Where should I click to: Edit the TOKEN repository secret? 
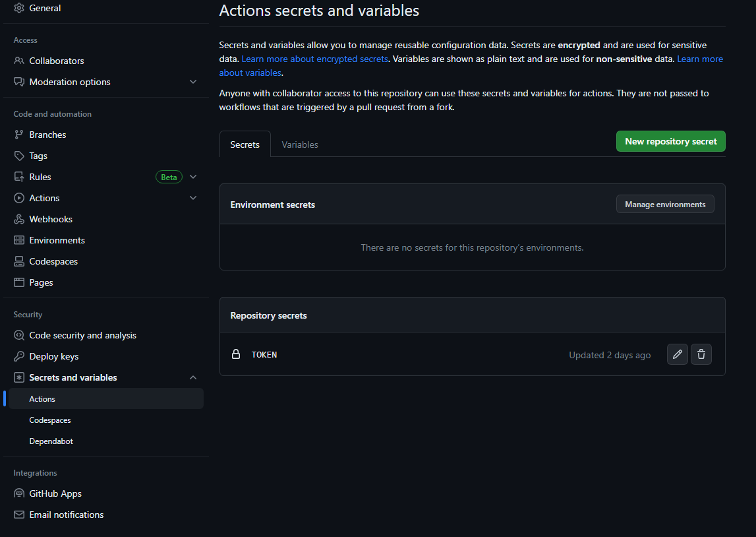point(677,354)
